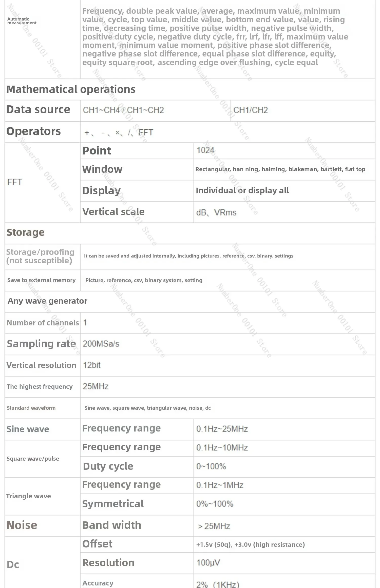Click the Mathematical operations section heading

(x=71, y=89)
